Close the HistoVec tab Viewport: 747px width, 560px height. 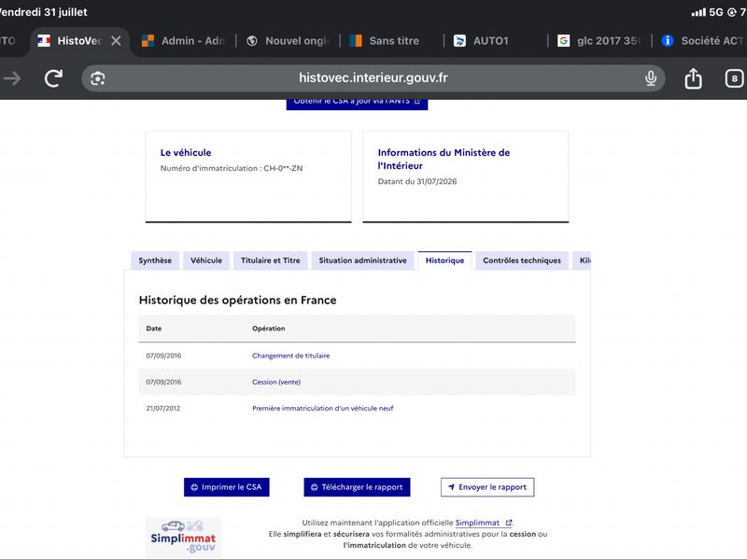[116, 41]
